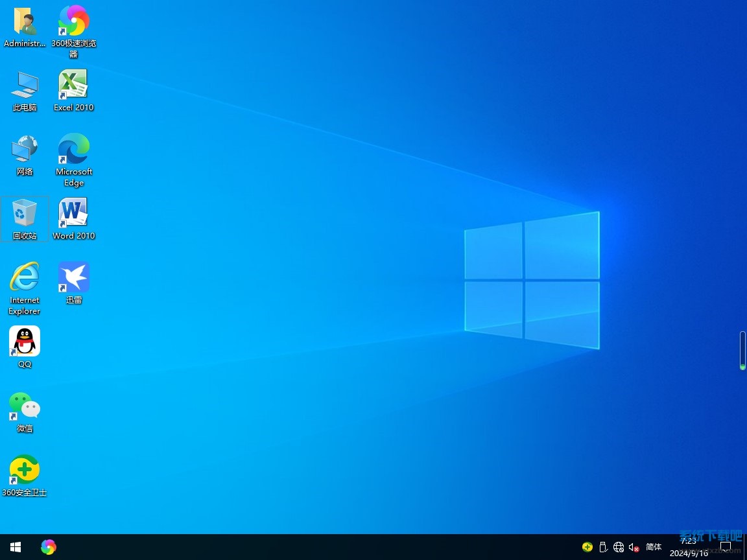Click the 360 security tray icon
Screen dimensions: 747x560
pos(587,547)
